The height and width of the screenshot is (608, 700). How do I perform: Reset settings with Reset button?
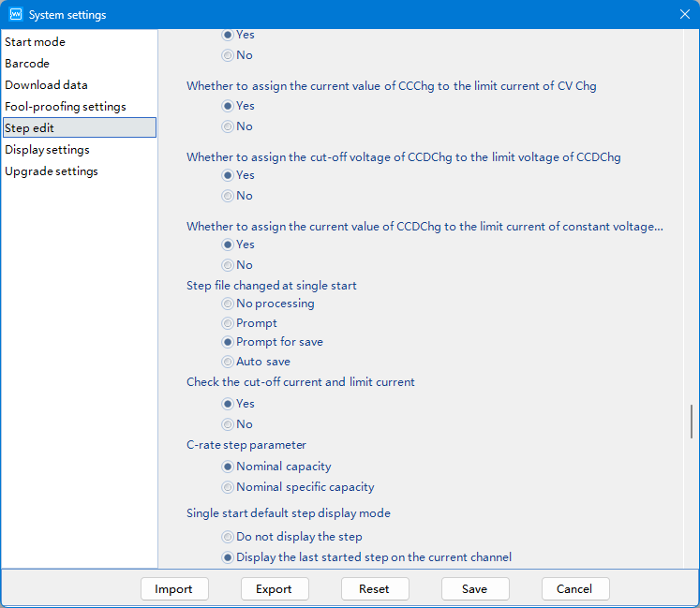(375, 589)
